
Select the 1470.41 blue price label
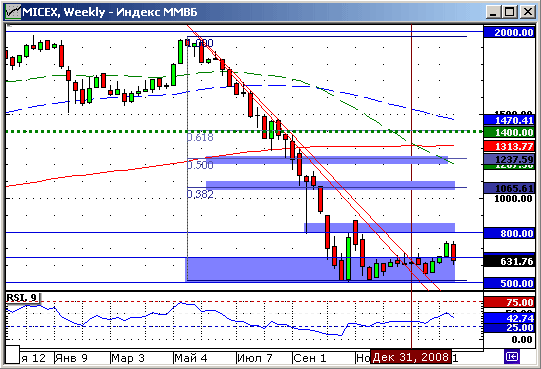pyautogui.click(x=509, y=120)
